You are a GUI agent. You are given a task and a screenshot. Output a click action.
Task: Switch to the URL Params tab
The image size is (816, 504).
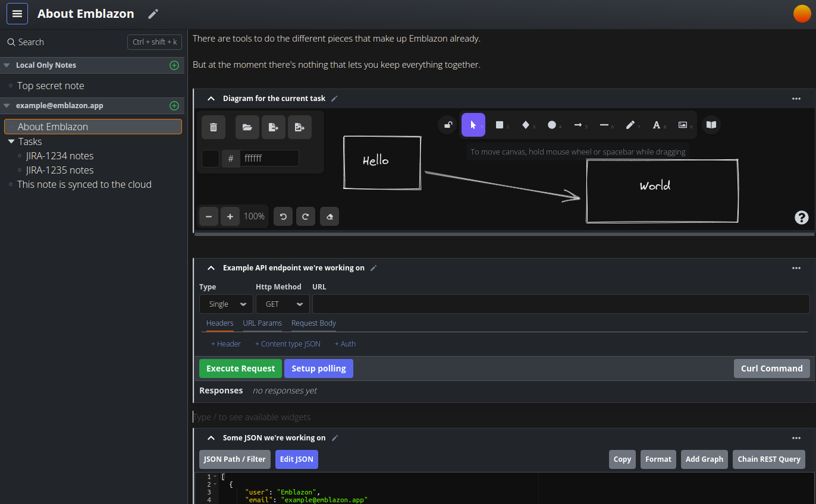(262, 323)
